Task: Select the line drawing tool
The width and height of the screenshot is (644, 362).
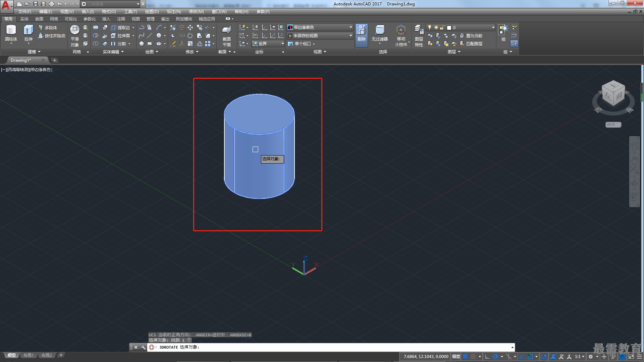Action: (x=150, y=36)
